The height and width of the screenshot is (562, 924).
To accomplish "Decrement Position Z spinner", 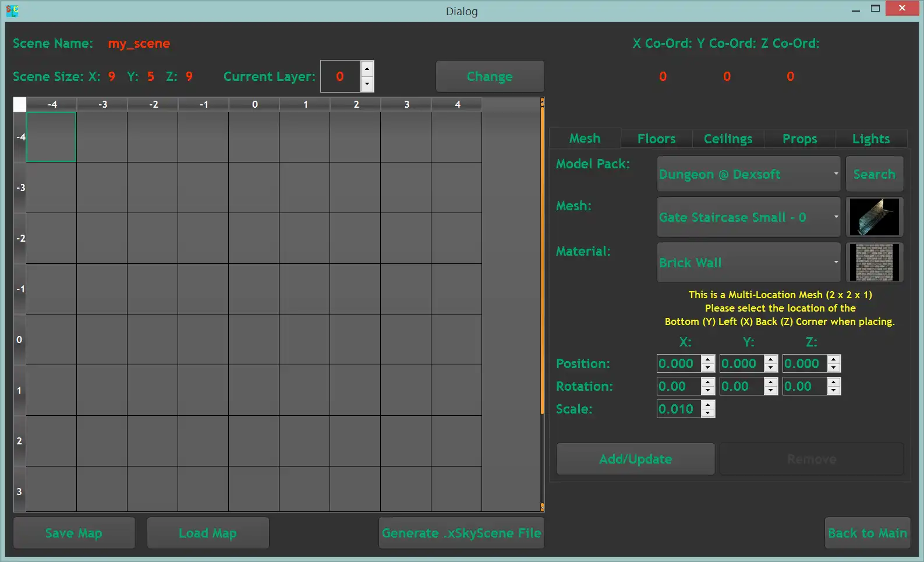I will tap(834, 367).
